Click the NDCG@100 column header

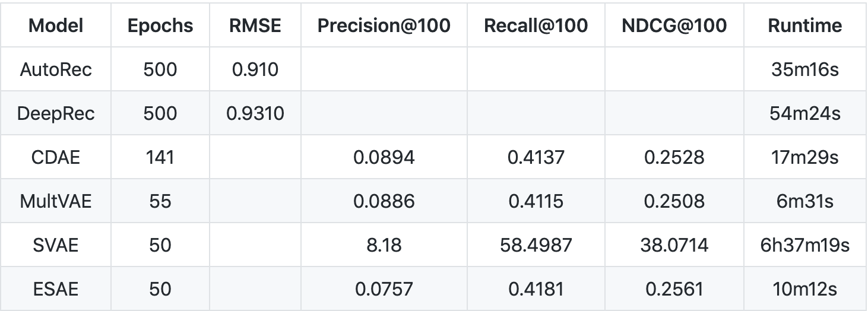point(674,26)
